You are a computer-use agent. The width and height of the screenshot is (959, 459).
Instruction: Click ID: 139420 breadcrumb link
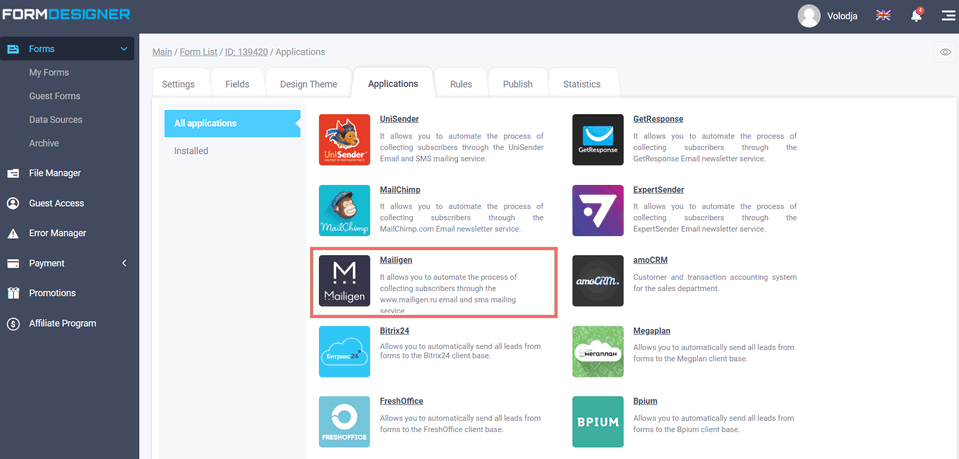coord(246,52)
